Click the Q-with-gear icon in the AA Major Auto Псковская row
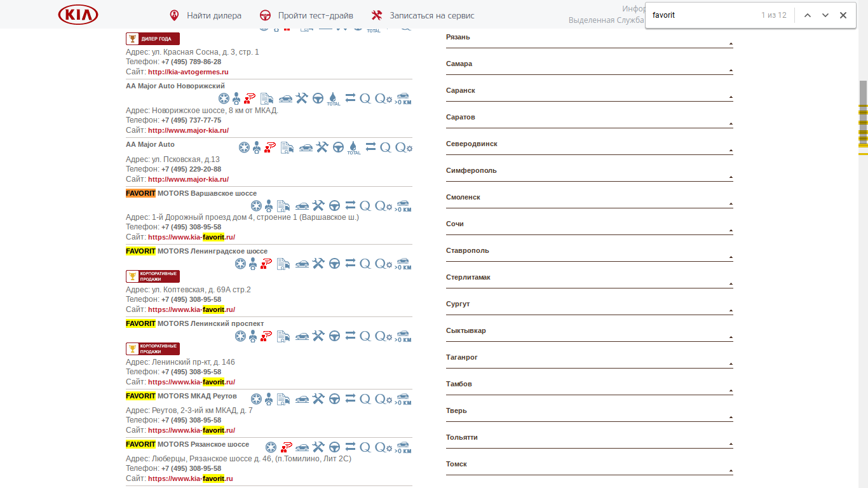The height and width of the screenshot is (488, 868). point(404,147)
